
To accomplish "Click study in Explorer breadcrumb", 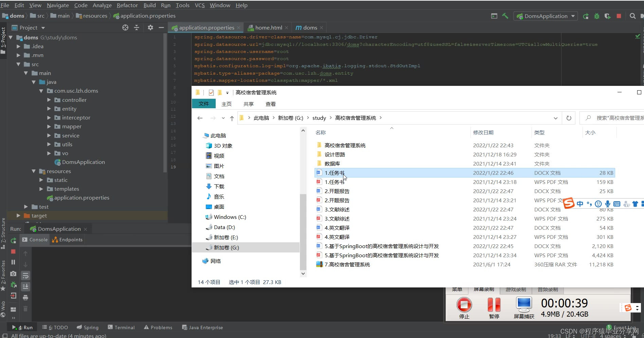I will pos(319,118).
